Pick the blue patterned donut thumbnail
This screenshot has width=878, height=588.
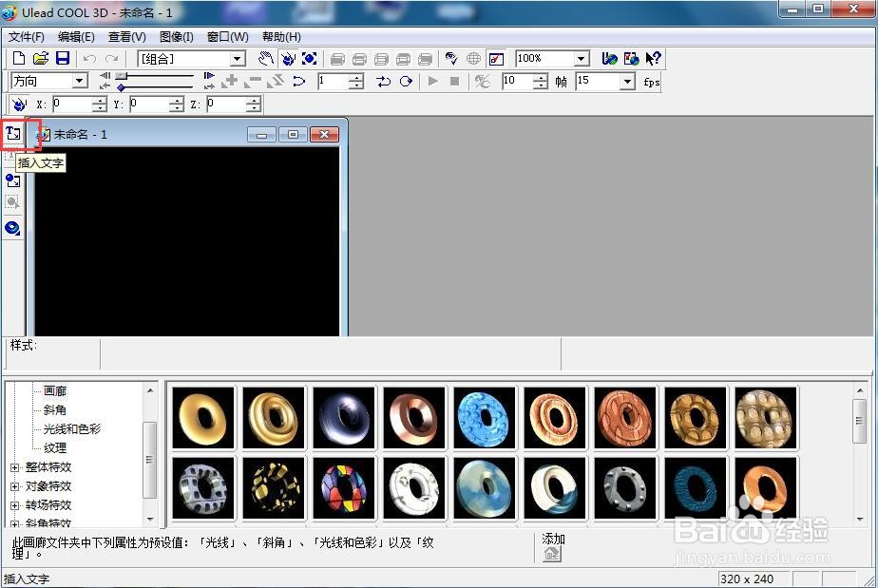coord(485,418)
